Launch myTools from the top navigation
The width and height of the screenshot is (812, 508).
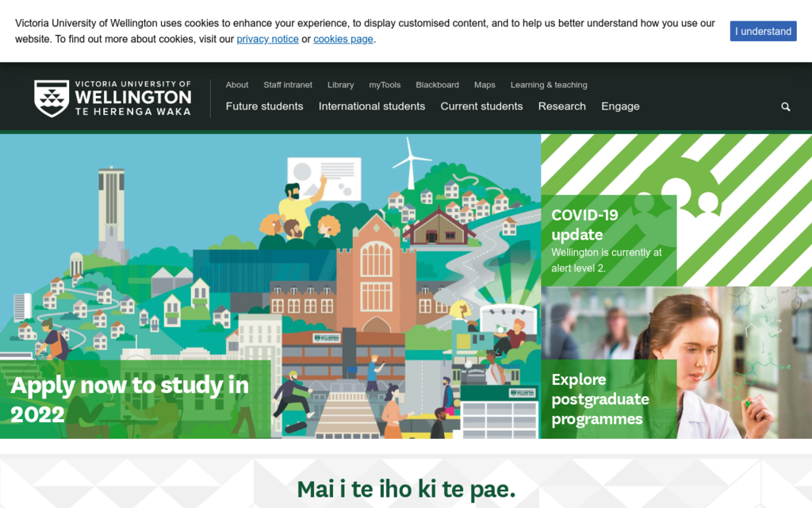point(385,85)
